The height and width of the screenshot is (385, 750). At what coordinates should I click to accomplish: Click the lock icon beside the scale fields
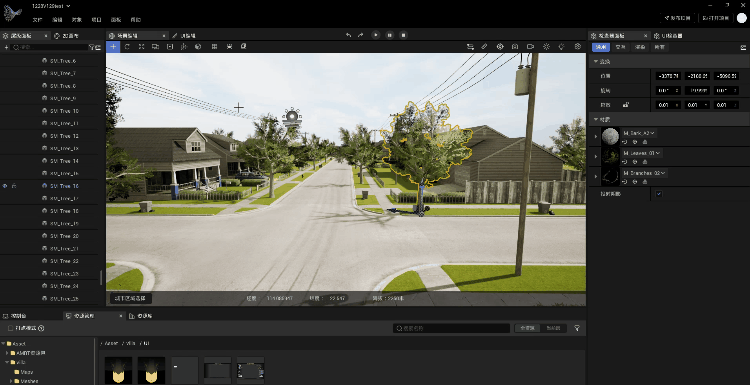[625, 105]
